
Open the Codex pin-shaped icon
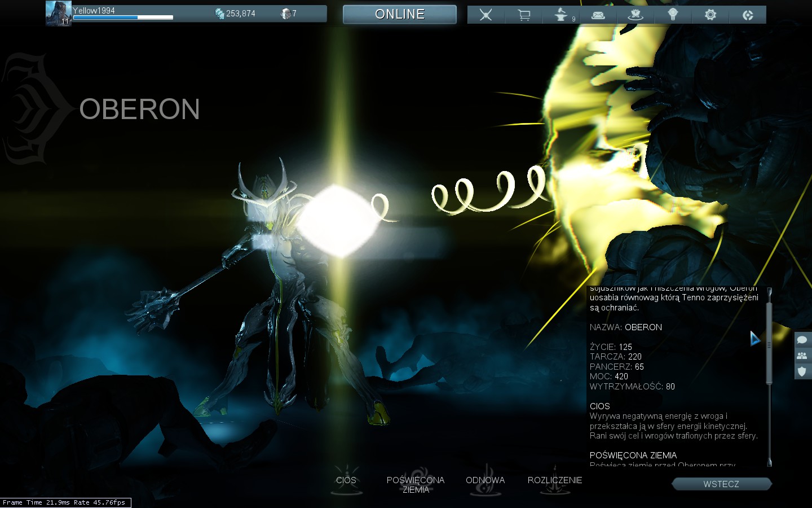pyautogui.click(x=673, y=15)
